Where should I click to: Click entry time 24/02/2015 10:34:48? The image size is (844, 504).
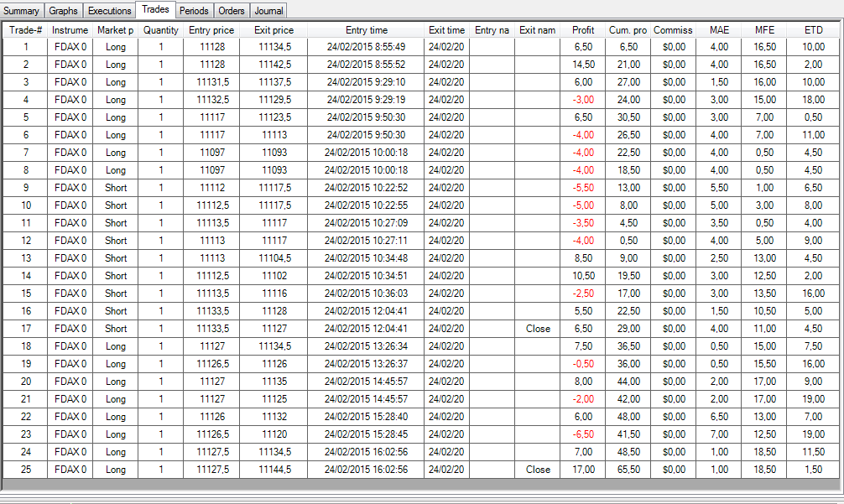pyautogui.click(x=366, y=258)
